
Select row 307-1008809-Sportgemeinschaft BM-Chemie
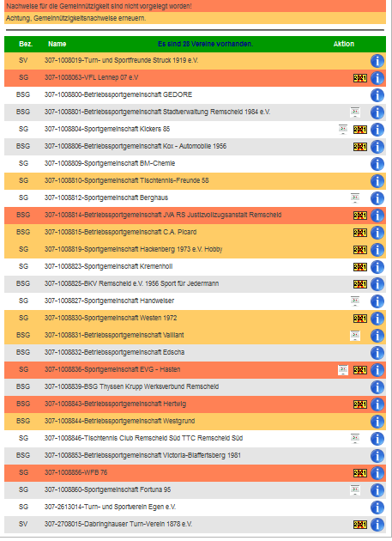(195, 164)
